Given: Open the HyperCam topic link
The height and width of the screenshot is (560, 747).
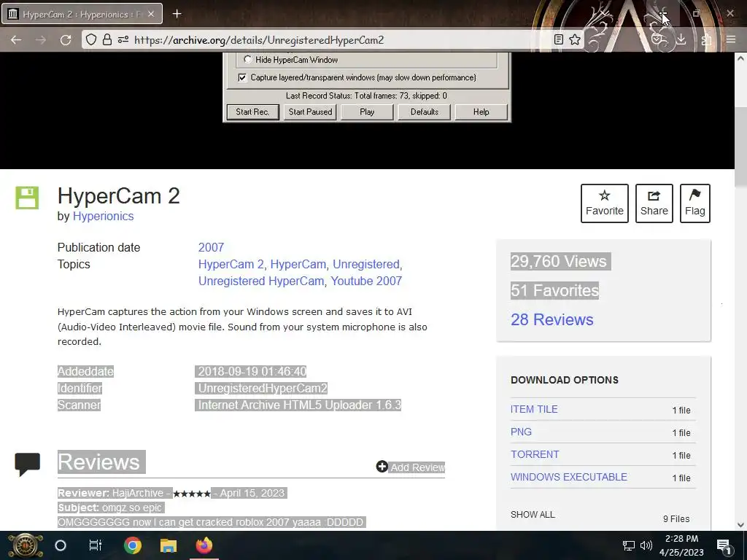Looking at the screenshot, I should pyautogui.click(x=298, y=264).
